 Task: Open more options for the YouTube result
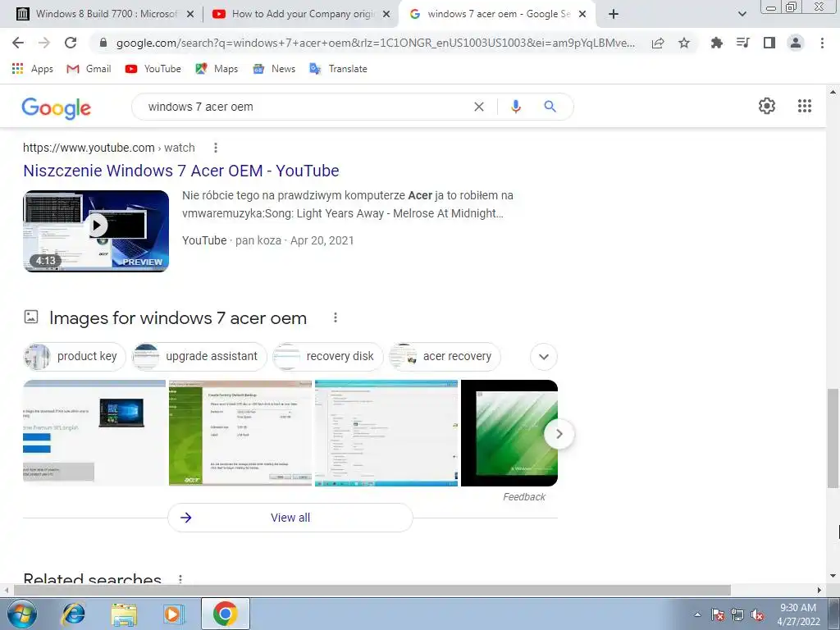216,148
